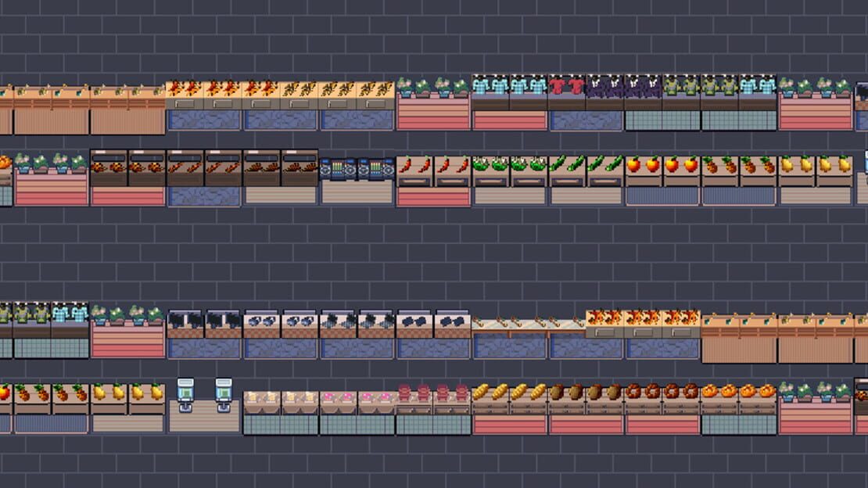Pick orange pumpkin shelf next to flower planter
The width and height of the screenshot is (868, 488).
738,409
